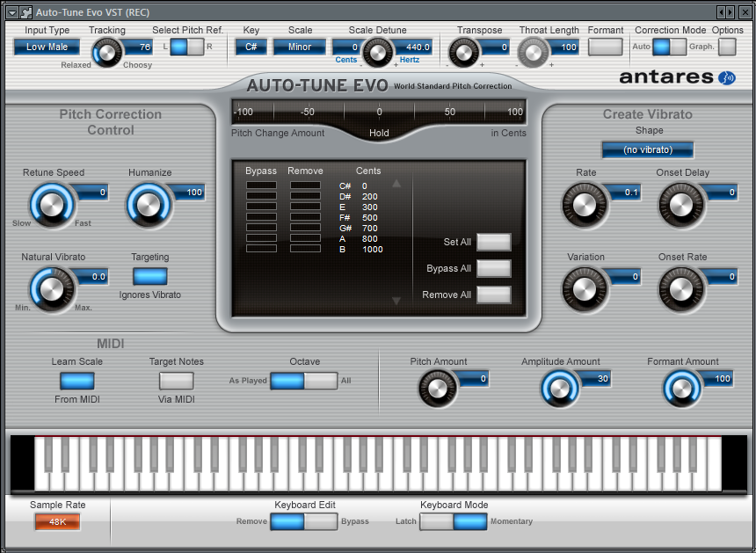
Task: Click the Formant Amount knob
Action: 682,389
